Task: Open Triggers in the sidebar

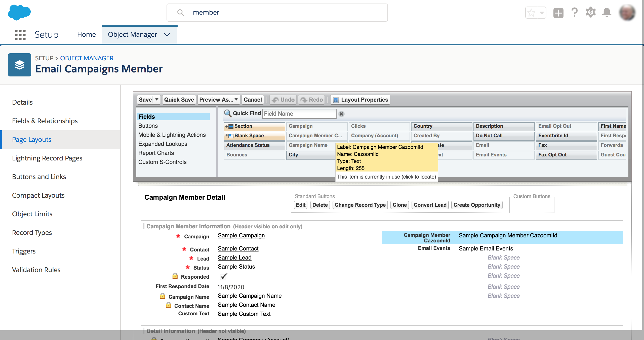Action: (24, 251)
